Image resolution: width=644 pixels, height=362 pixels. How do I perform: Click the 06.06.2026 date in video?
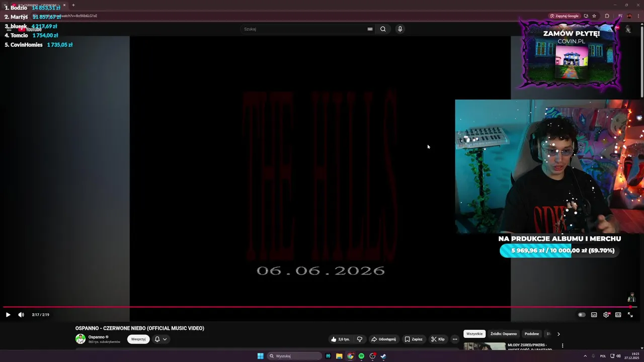tap(321, 270)
